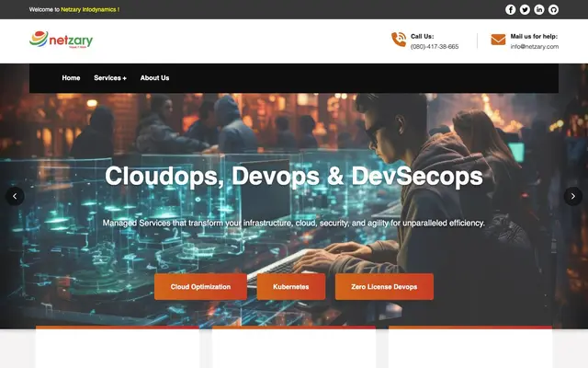Open the About Us page
The height and width of the screenshot is (368, 588).
point(154,78)
